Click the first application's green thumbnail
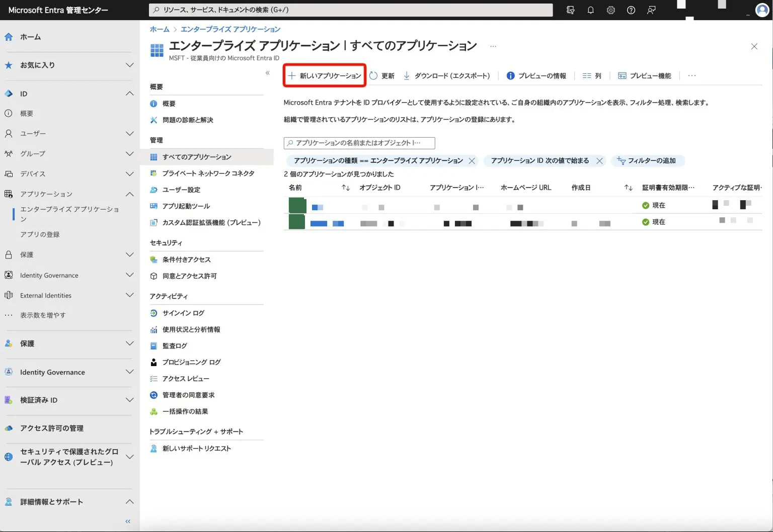Screen dimensions: 773x532 (297, 205)
